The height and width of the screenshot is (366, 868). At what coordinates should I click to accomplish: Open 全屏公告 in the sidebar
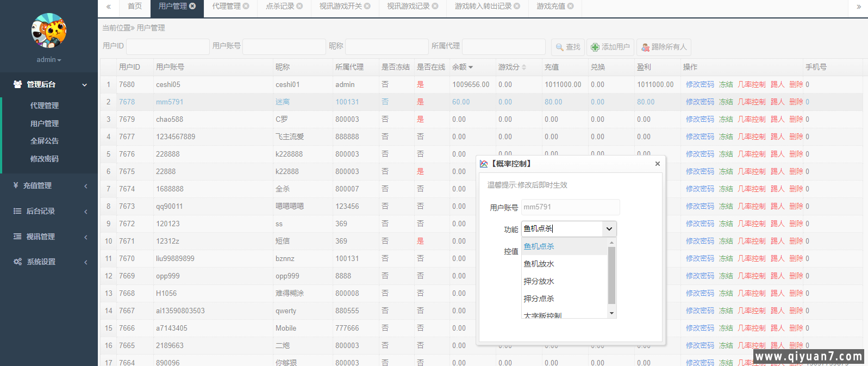click(x=45, y=141)
